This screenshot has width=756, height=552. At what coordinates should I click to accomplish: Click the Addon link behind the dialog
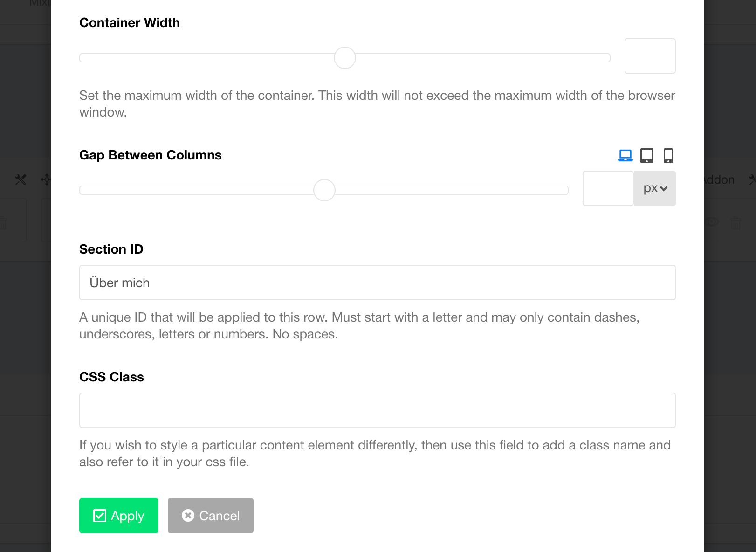(719, 180)
